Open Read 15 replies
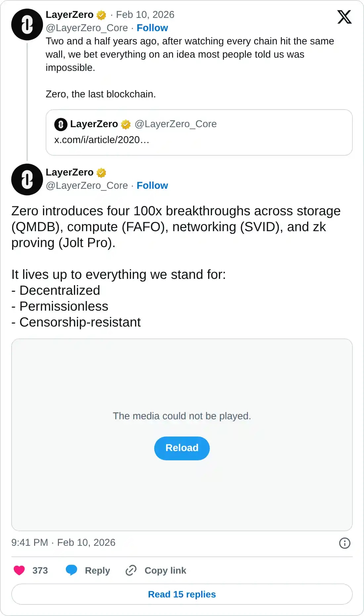The height and width of the screenshot is (616, 364). point(182,594)
